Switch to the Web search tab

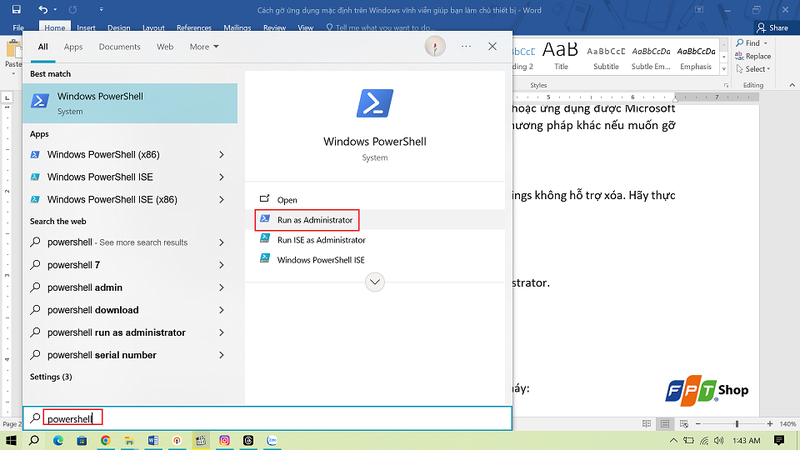click(x=165, y=46)
